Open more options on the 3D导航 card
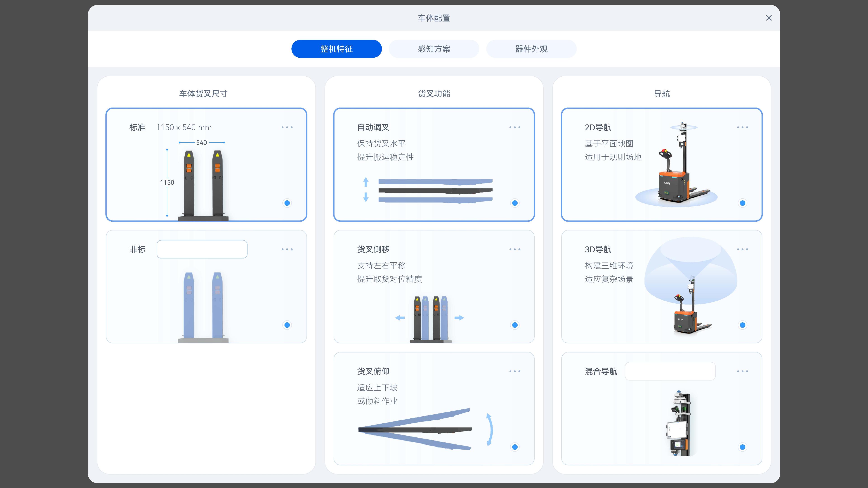The height and width of the screenshot is (488, 868). coord(743,249)
